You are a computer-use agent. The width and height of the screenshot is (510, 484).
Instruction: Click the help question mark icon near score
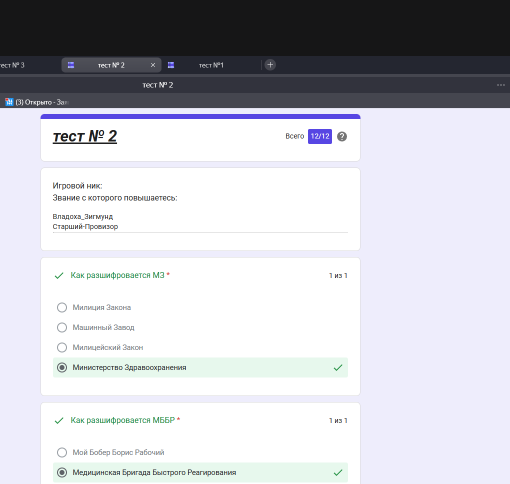(x=342, y=136)
